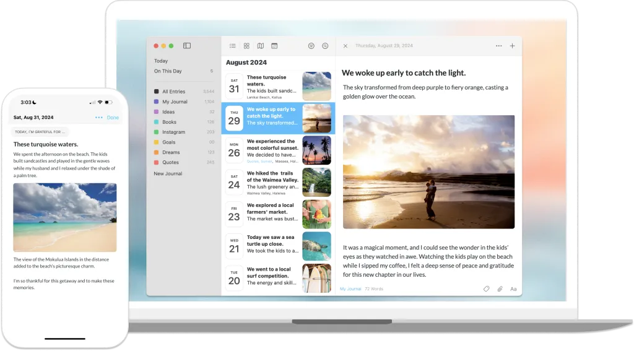Open the calendar view

[x=274, y=45]
